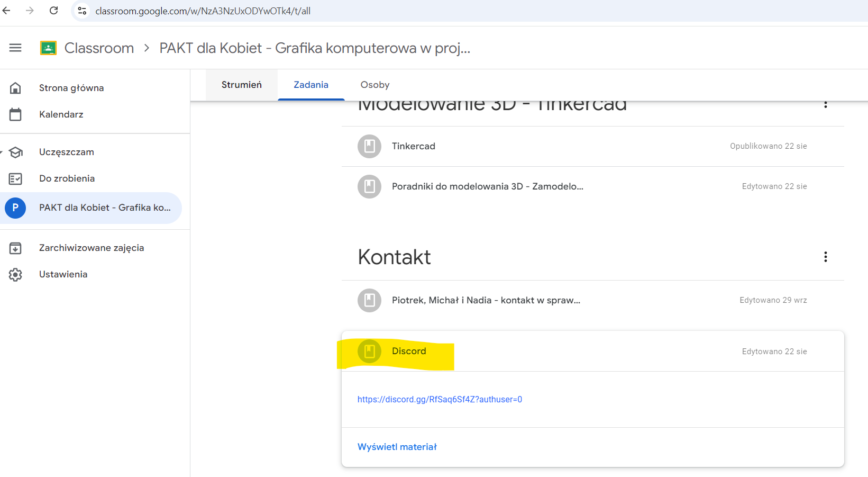Viewport: 868px width, 477px height.
Task: Open more options for the Kontakt topic
Action: 826,257
